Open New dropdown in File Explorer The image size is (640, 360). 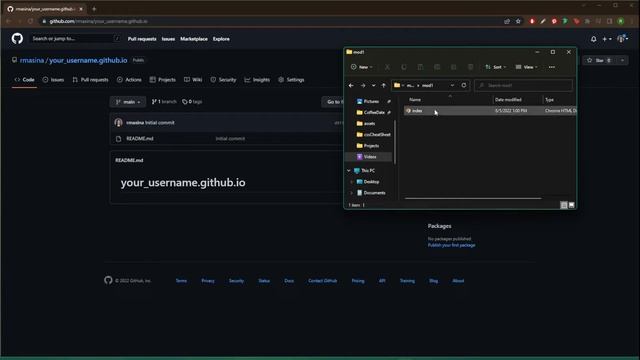(x=362, y=67)
